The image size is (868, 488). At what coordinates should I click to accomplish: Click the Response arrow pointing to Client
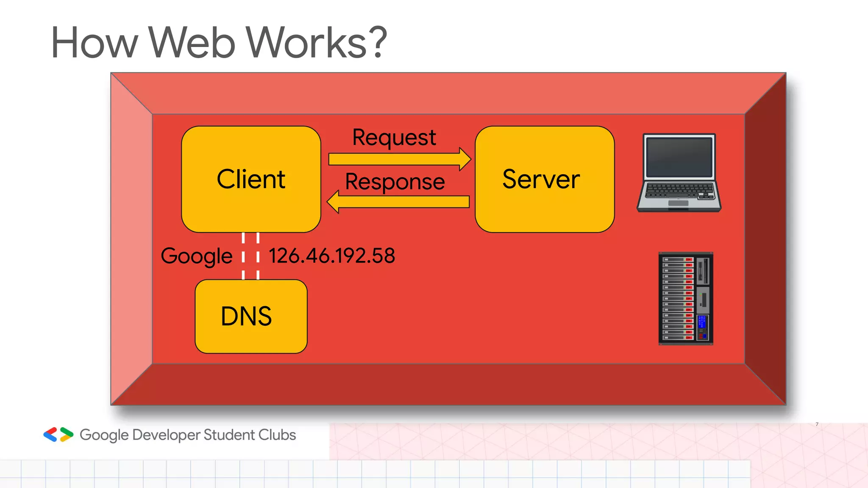[x=398, y=202]
